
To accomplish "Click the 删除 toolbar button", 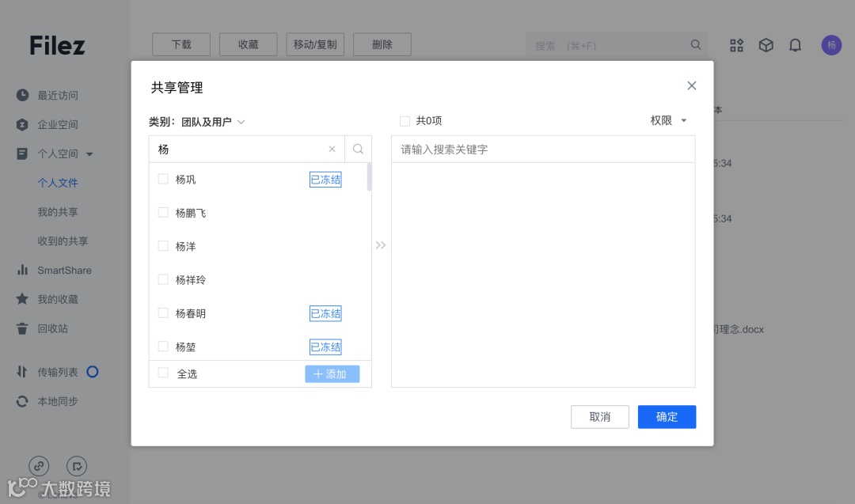I will [382, 44].
